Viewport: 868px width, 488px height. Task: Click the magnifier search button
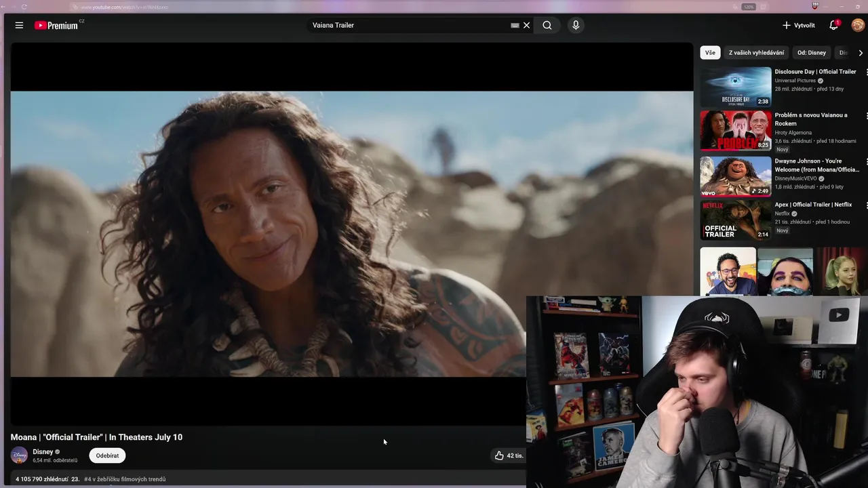coord(547,25)
